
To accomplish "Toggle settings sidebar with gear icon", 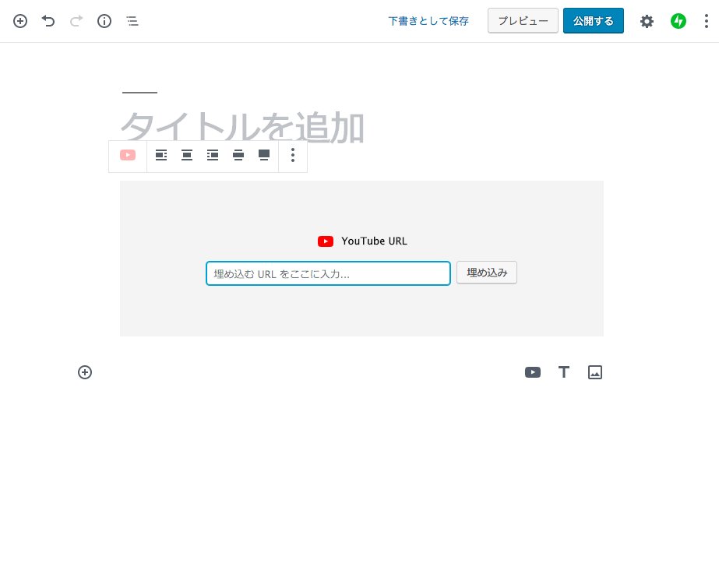I will (x=647, y=21).
